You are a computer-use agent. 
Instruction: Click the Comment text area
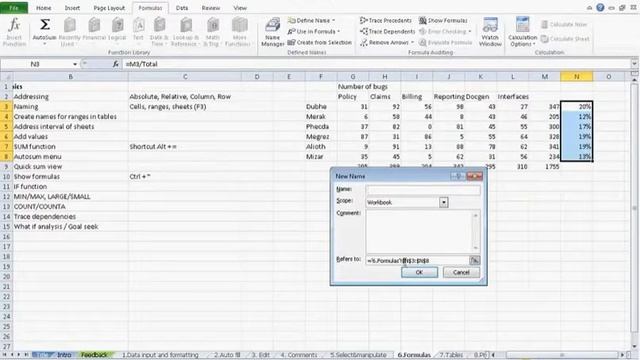coord(422,232)
